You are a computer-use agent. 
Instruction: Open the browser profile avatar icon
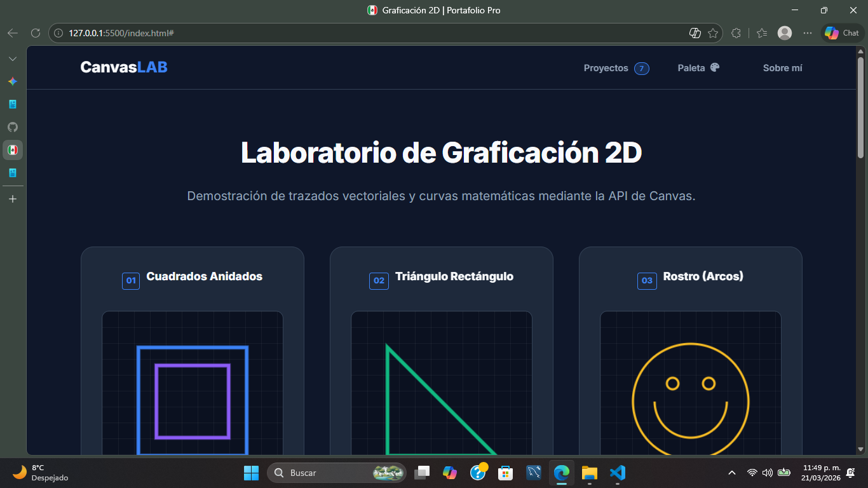coord(784,32)
